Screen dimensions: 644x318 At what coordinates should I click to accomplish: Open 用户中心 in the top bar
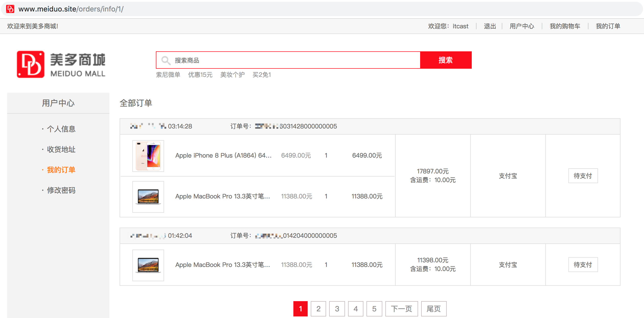pyautogui.click(x=522, y=26)
